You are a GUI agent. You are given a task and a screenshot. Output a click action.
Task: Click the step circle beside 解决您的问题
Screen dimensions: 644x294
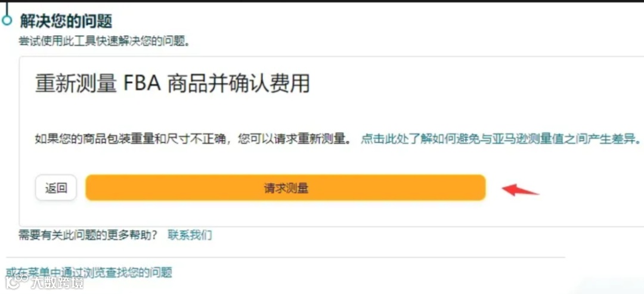point(7,20)
